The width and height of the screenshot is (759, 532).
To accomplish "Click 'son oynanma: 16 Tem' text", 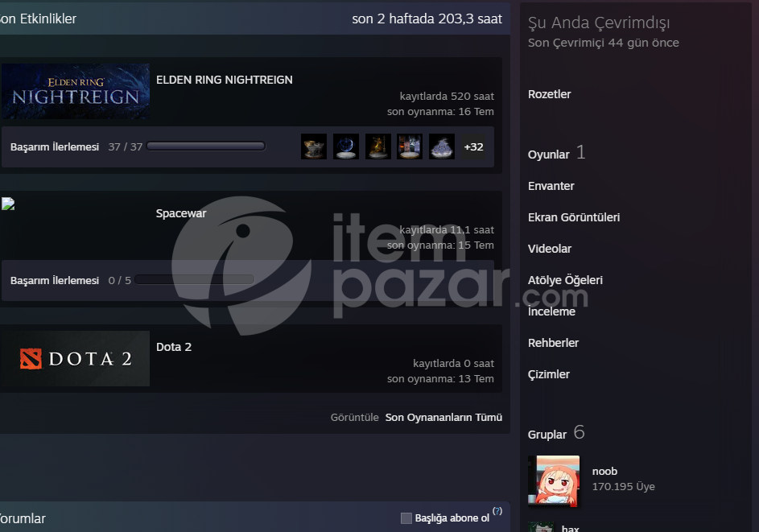I will [x=440, y=112].
